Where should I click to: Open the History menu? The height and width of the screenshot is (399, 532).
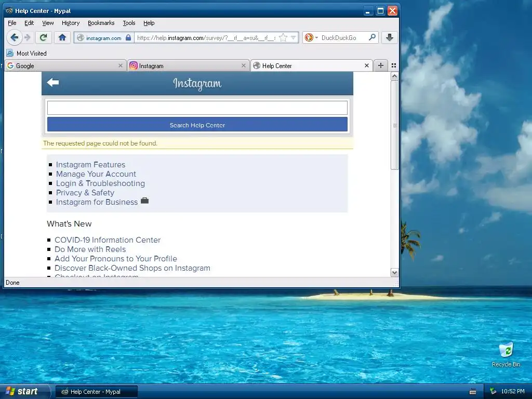pyautogui.click(x=71, y=23)
